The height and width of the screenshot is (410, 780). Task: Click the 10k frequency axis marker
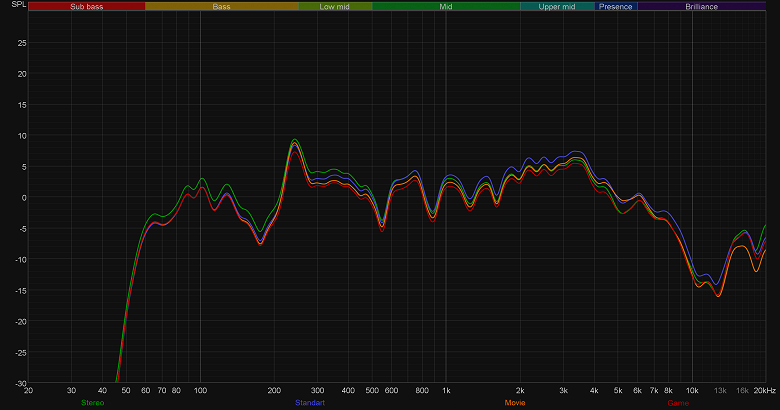[692, 391]
